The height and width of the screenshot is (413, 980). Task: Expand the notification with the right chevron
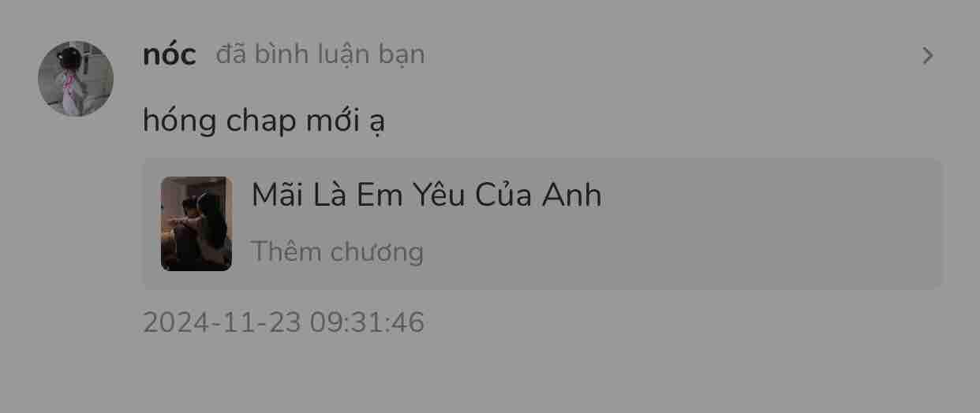click(928, 56)
